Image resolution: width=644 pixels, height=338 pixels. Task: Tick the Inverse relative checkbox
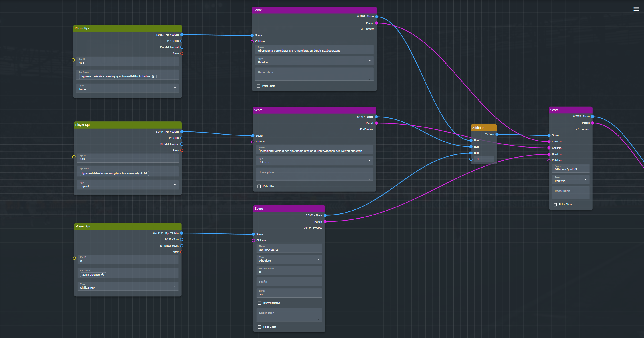click(x=259, y=303)
